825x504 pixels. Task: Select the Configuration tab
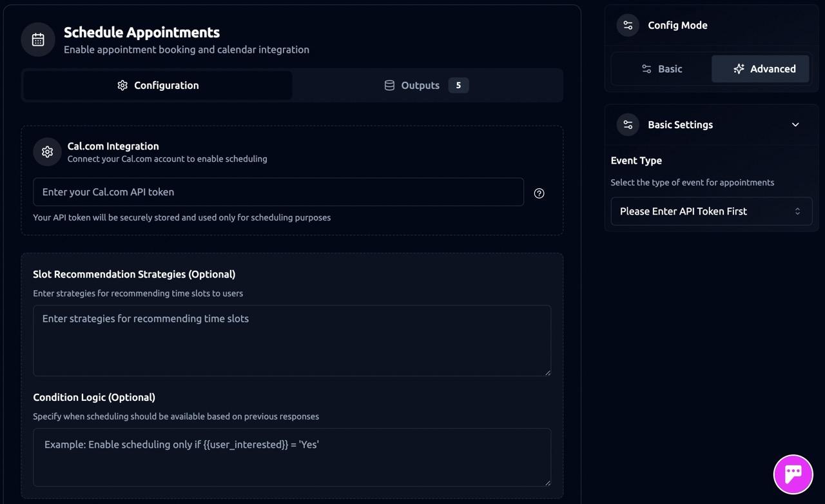click(158, 86)
